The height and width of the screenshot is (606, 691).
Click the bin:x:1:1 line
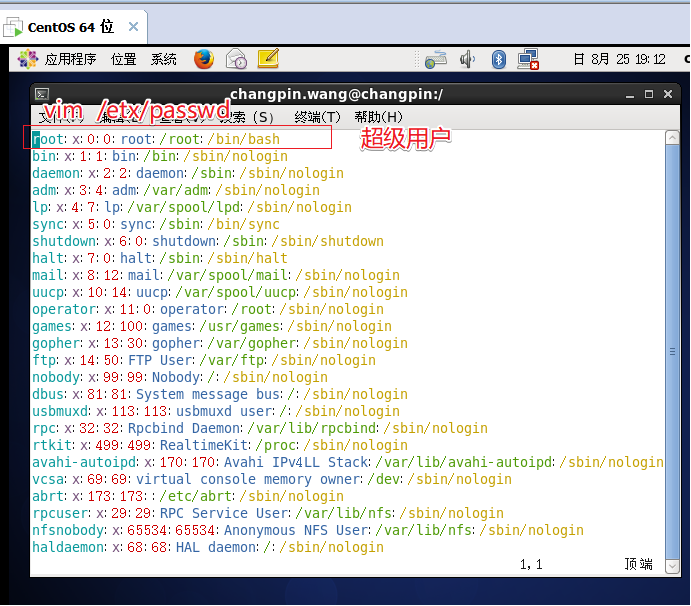pos(160,156)
